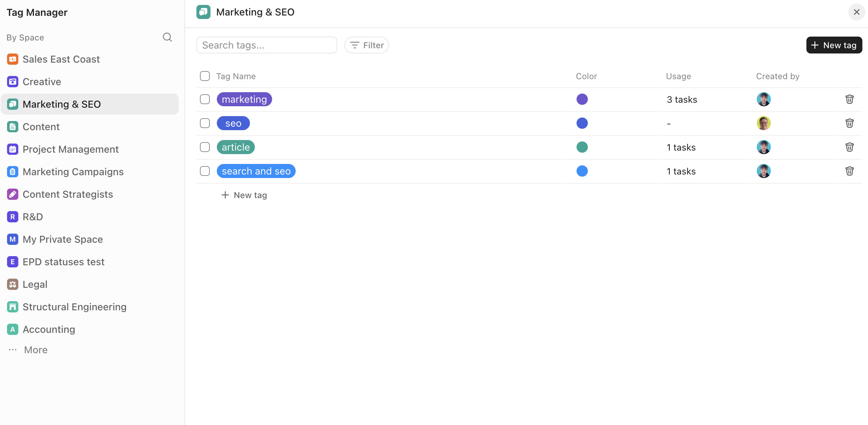Viewport: 868px width, 425px height.
Task: Close the Tag Manager panel
Action: coord(857,12)
